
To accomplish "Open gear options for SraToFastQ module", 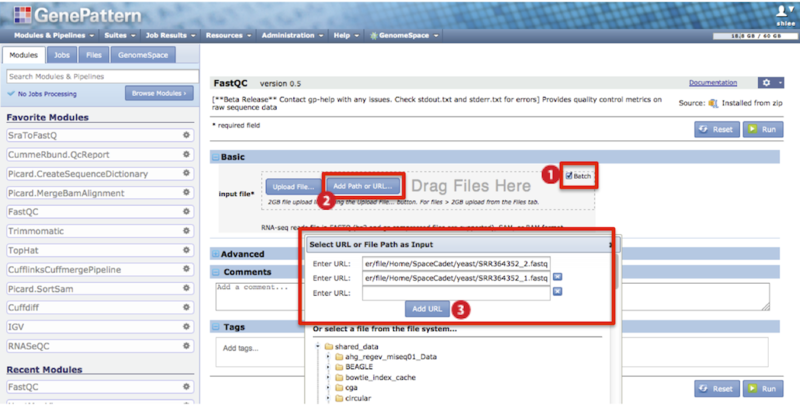I will 186,135.
